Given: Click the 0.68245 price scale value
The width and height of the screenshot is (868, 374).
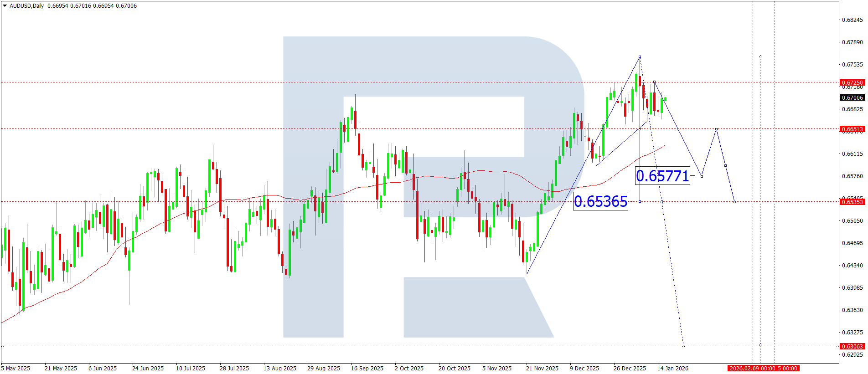Looking at the screenshot, I should [x=852, y=20].
